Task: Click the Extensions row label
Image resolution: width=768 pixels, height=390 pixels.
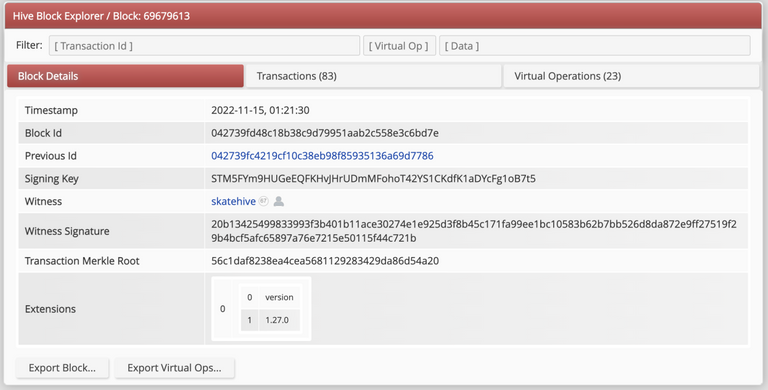Action: pyautogui.click(x=50, y=309)
